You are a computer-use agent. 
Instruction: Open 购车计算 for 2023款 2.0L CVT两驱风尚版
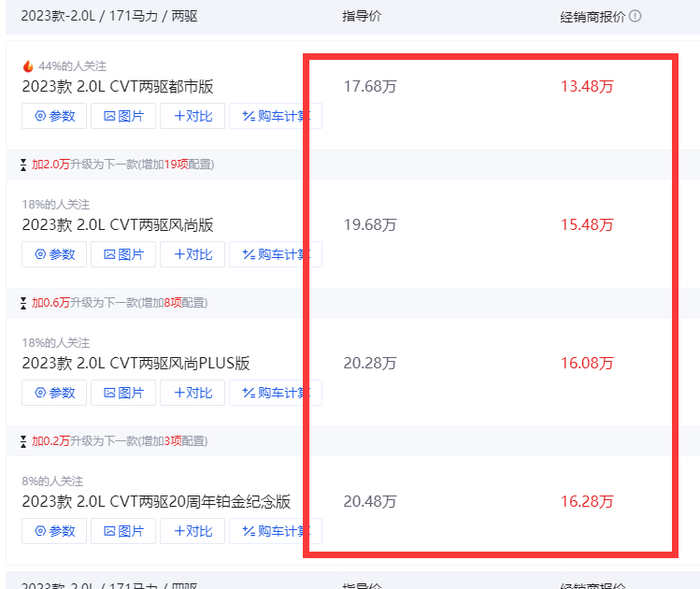click(276, 254)
